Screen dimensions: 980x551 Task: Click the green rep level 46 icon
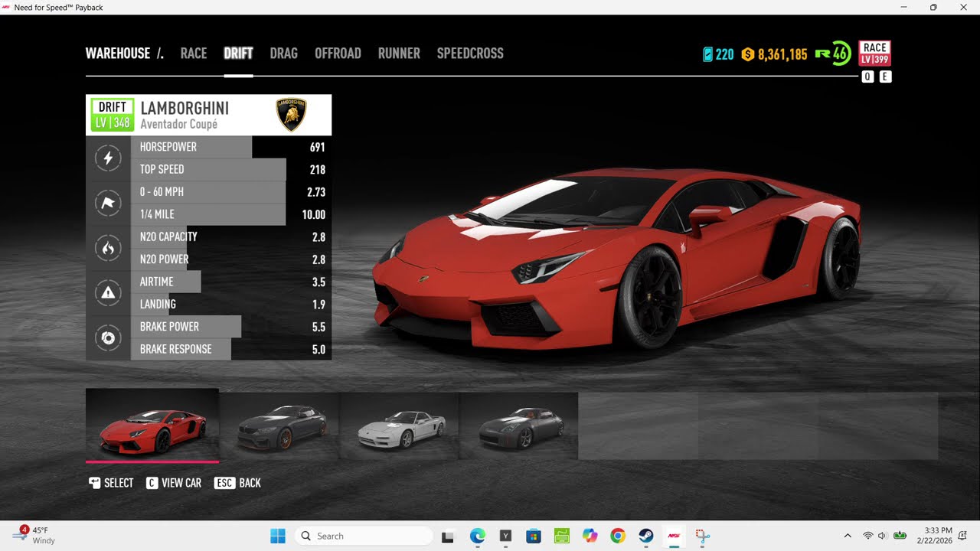[833, 54]
